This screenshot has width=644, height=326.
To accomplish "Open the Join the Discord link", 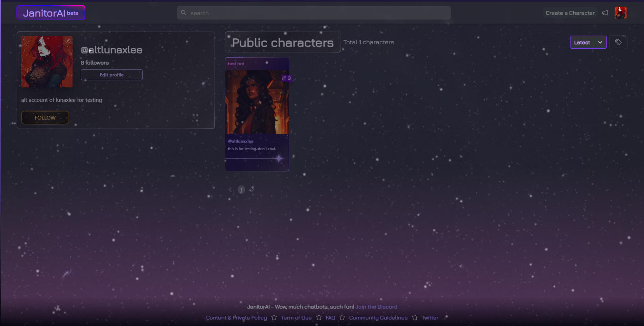I will 376,307.
